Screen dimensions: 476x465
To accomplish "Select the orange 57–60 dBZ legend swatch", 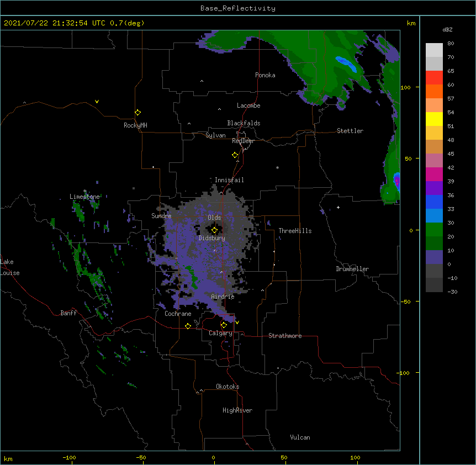I will 434,91.
